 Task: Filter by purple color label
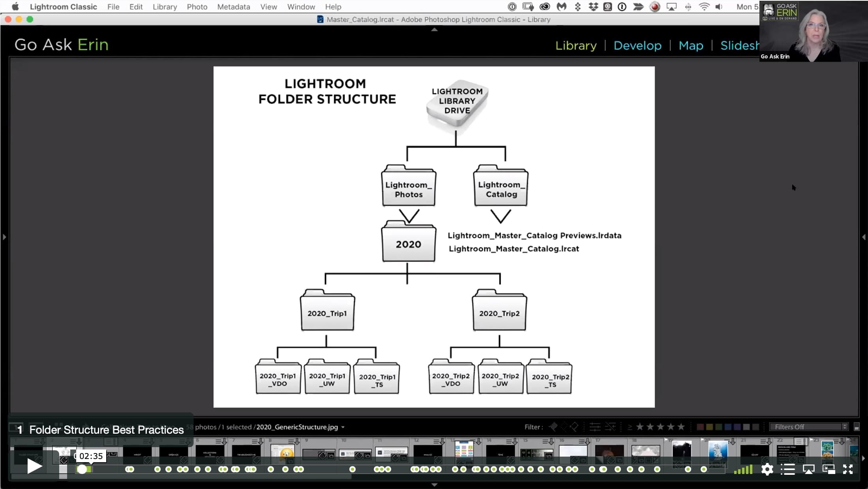[737, 427]
